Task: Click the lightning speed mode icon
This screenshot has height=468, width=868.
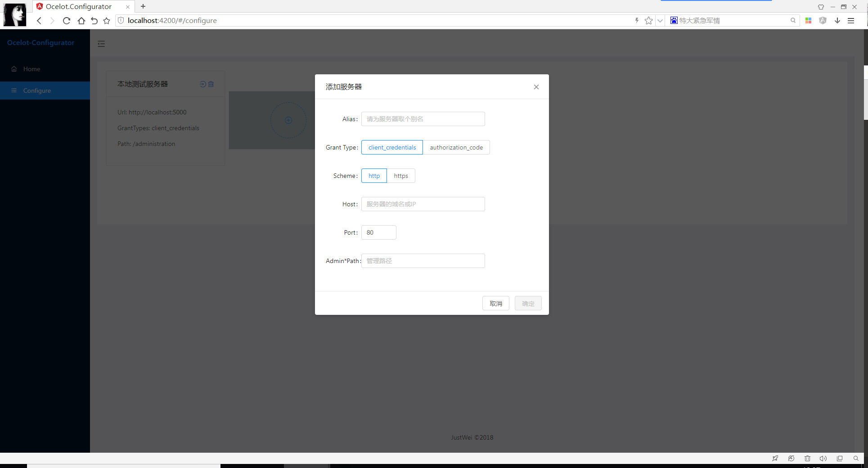Action: (x=637, y=20)
